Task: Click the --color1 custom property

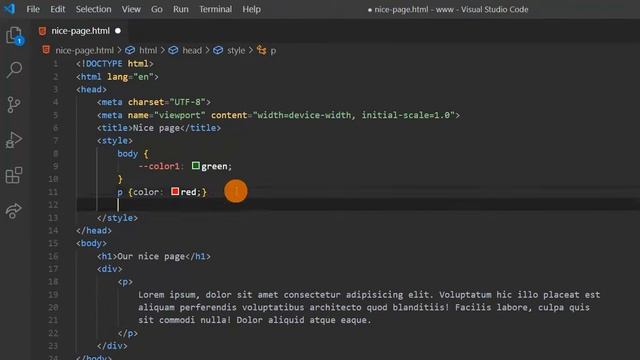Action: [x=159, y=167]
